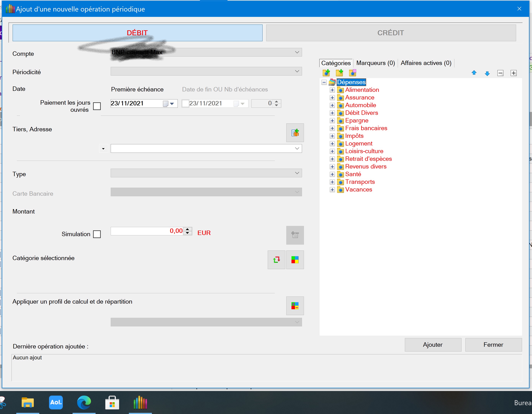This screenshot has height=414, width=532.
Task: Collapse all categories with minus icon
Action: [500, 73]
